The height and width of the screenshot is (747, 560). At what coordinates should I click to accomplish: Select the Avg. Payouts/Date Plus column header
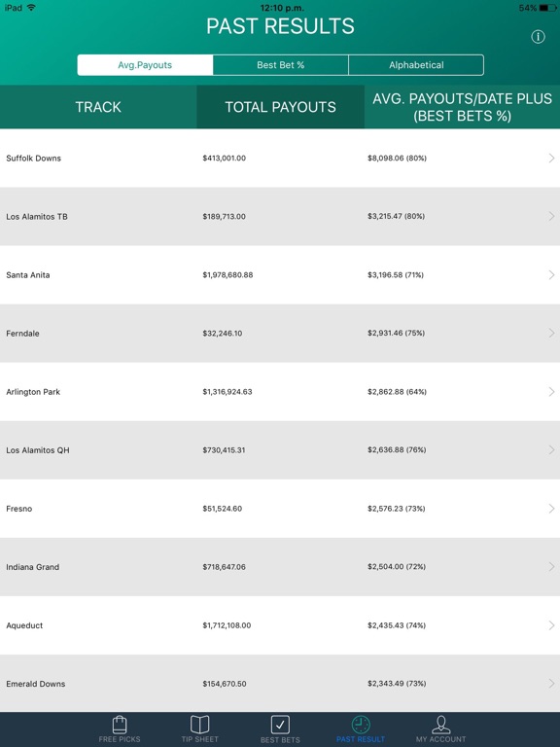click(x=462, y=107)
